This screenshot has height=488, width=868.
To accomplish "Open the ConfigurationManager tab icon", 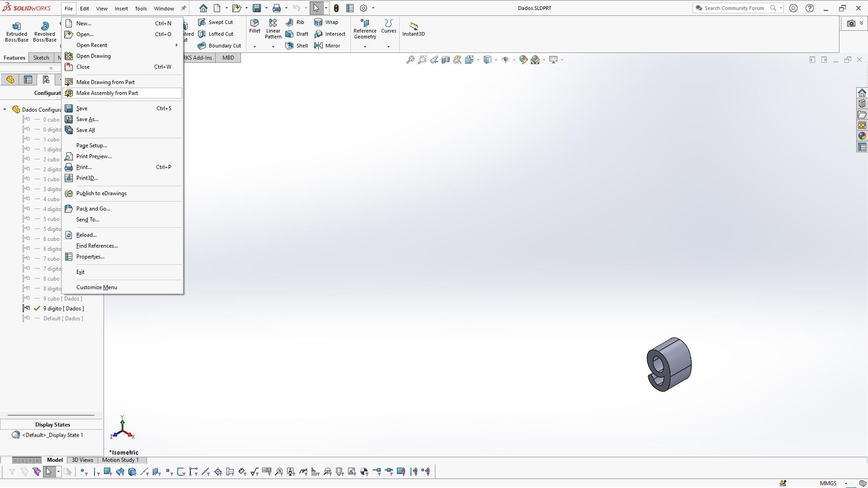I will 46,80.
